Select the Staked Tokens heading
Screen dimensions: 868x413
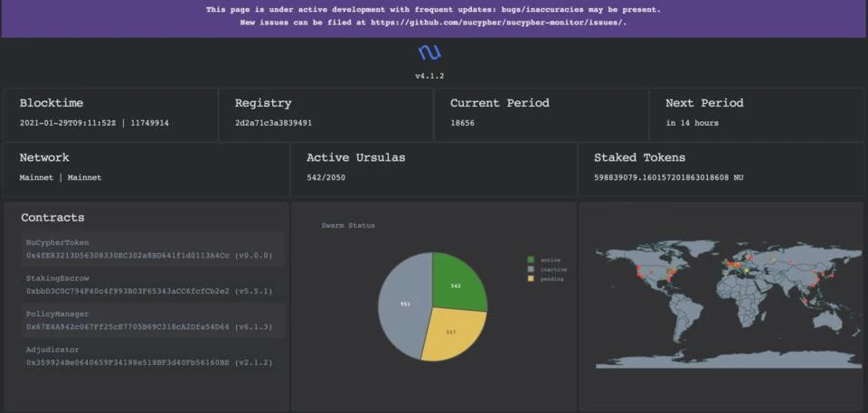[640, 158]
